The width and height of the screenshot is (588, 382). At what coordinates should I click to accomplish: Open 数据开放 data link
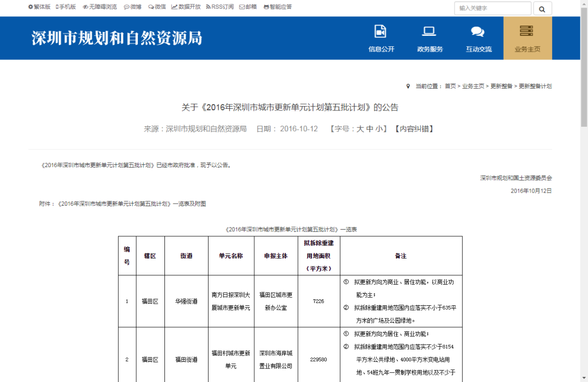click(186, 7)
